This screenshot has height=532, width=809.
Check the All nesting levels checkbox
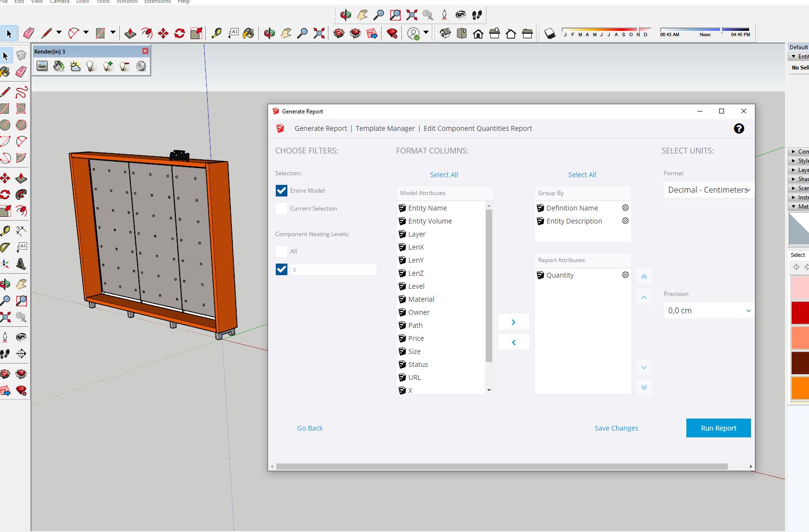point(282,252)
